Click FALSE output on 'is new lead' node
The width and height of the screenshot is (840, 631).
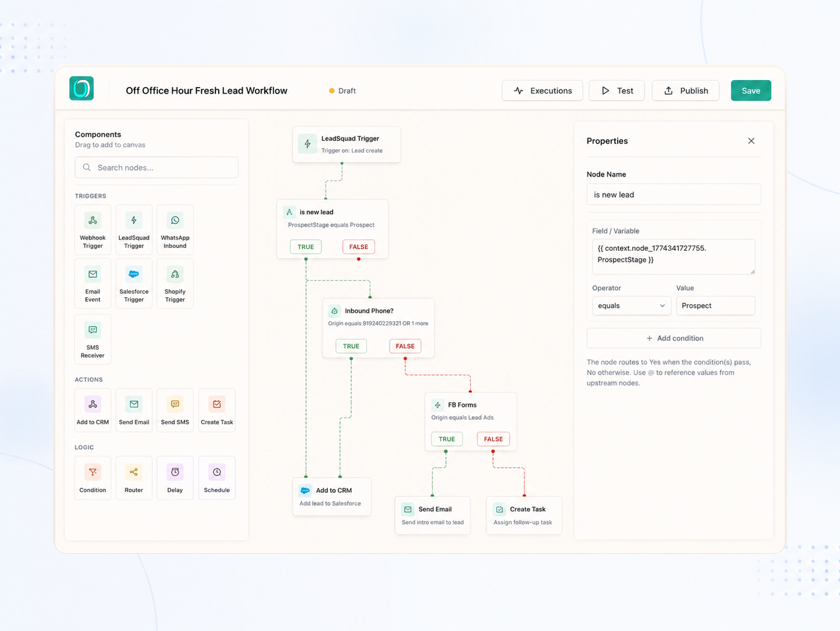(359, 247)
